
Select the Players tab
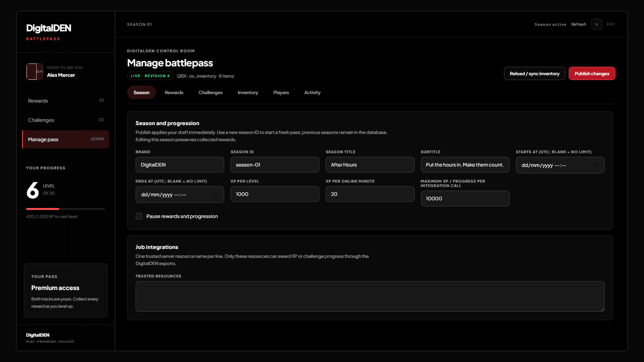tap(281, 93)
